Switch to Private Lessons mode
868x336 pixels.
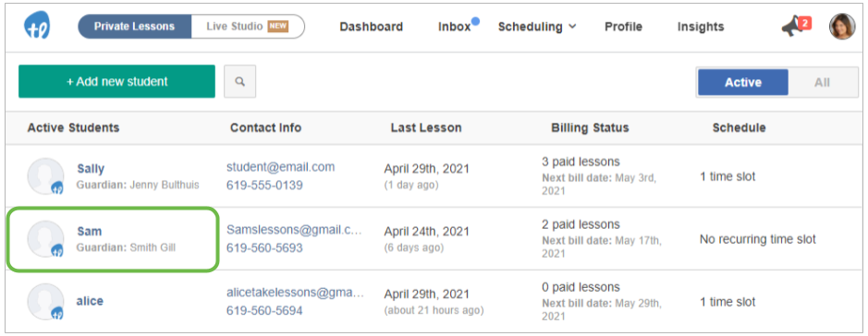click(135, 27)
